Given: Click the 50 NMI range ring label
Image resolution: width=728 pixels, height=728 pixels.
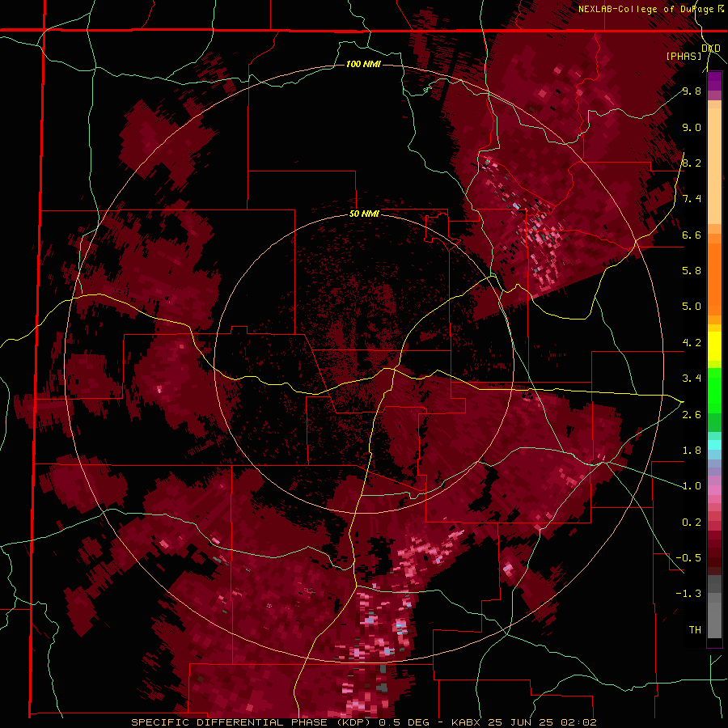Looking at the screenshot, I should tap(364, 214).
